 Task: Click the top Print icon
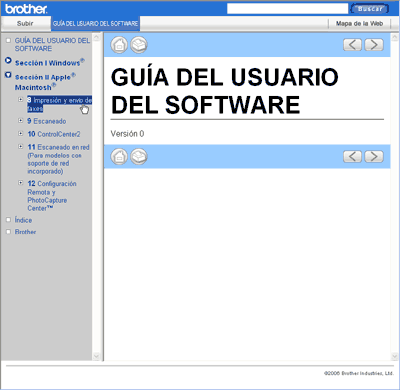[x=139, y=45]
